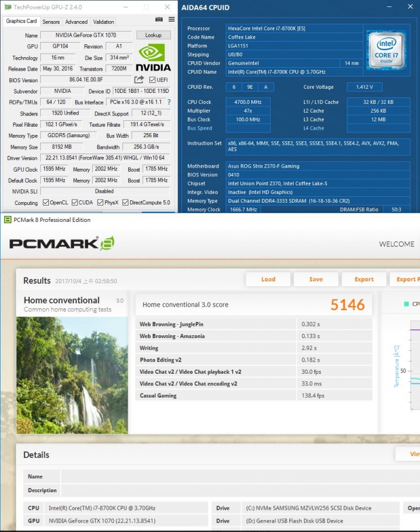
Task: Click the Instruction Set value box
Action: [318, 146]
